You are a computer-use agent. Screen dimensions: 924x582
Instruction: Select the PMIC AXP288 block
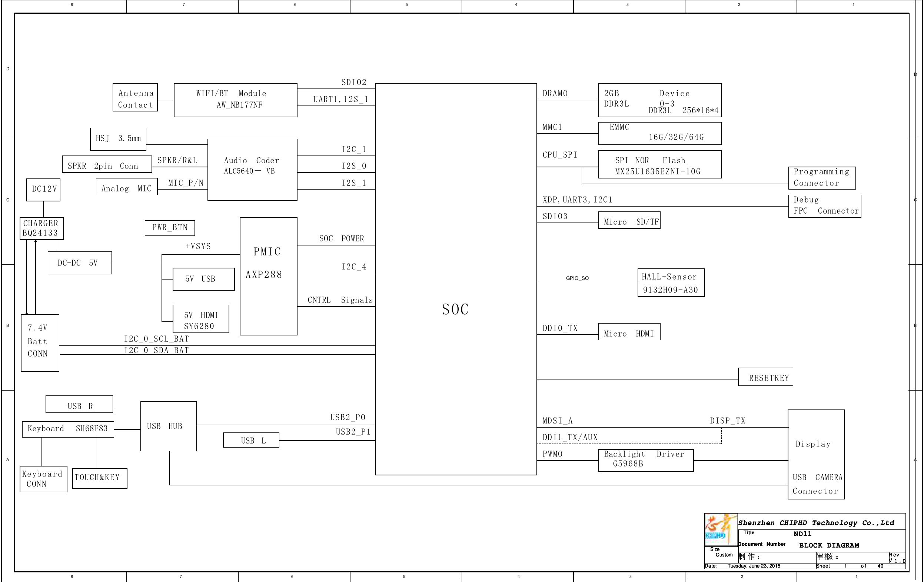(x=268, y=276)
